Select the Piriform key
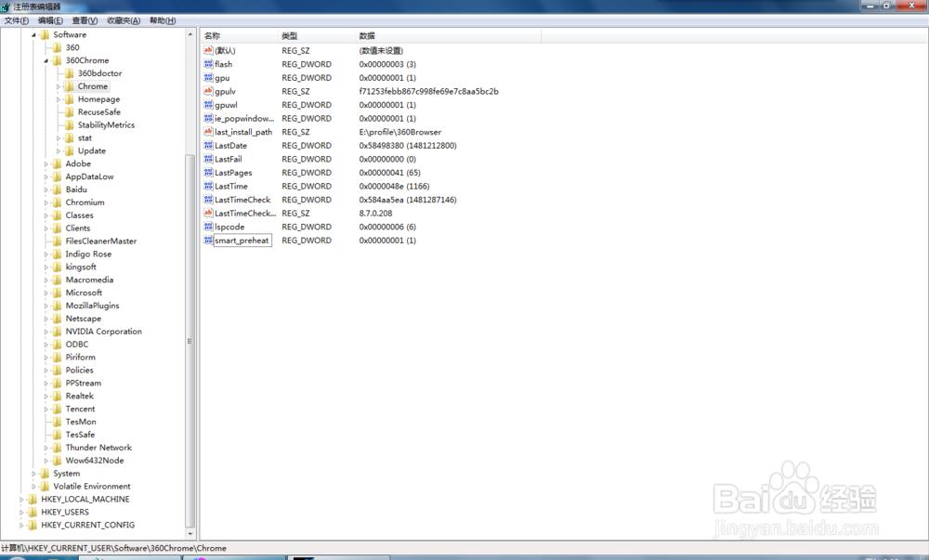The height and width of the screenshot is (560, 929). (80, 358)
